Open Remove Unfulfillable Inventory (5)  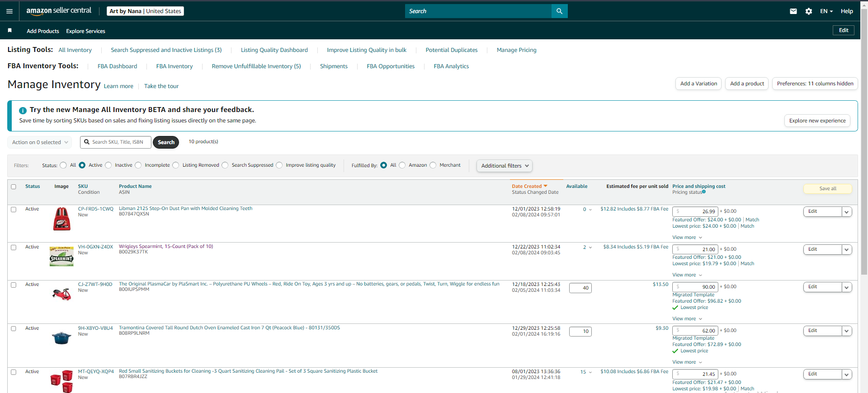pyautogui.click(x=256, y=66)
